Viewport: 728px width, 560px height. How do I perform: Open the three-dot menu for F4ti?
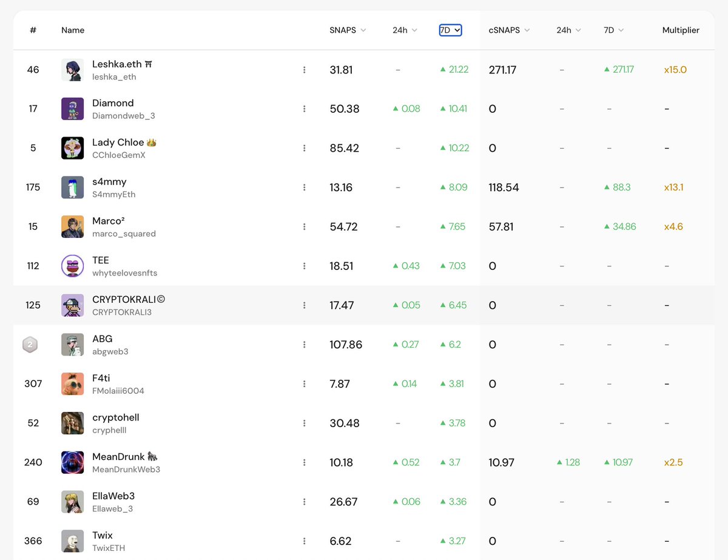(304, 383)
